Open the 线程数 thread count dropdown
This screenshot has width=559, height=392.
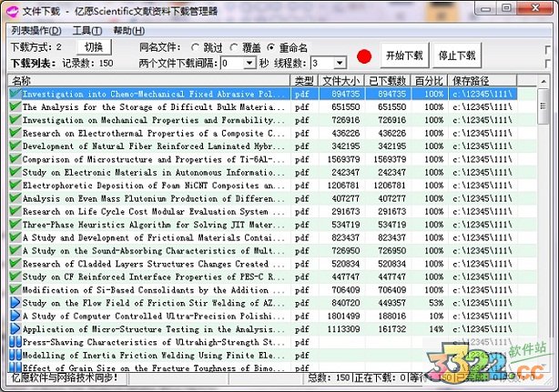click(x=340, y=63)
